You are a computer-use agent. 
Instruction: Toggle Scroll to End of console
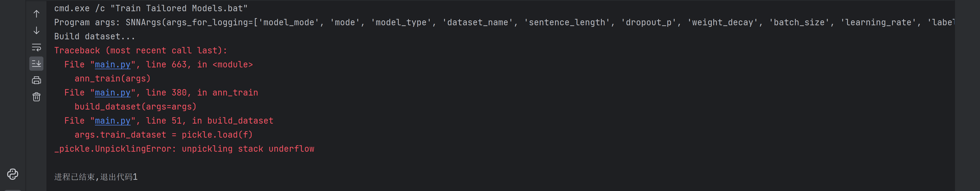pyautogui.click(x=36, y=64)
